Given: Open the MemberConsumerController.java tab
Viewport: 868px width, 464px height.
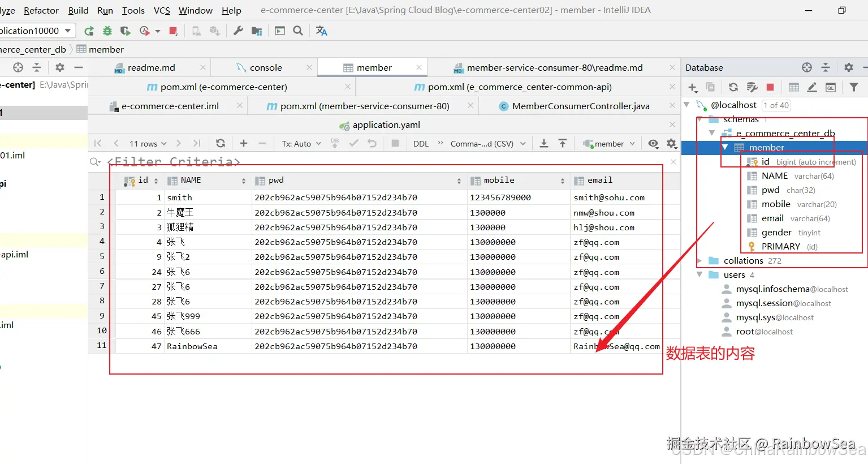Looking at the screenshot, I should pyautogui.click(x=581, y=106).
